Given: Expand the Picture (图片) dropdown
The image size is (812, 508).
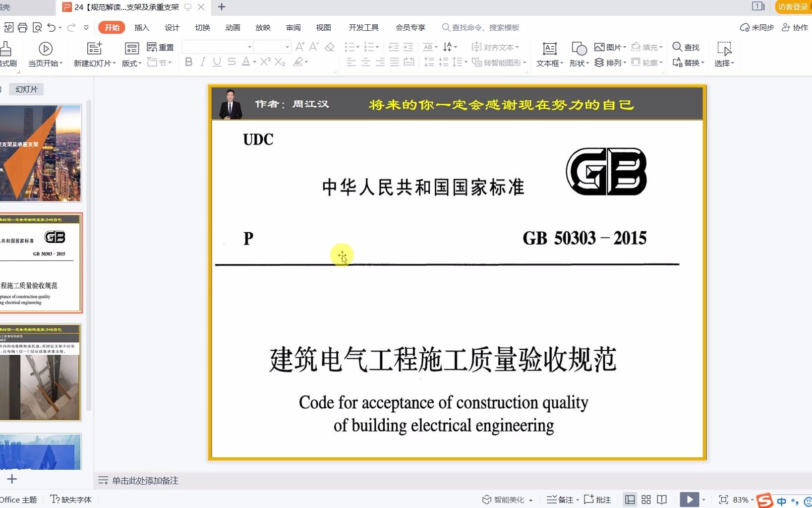Looking at the screenshot, I should point(625,47).
